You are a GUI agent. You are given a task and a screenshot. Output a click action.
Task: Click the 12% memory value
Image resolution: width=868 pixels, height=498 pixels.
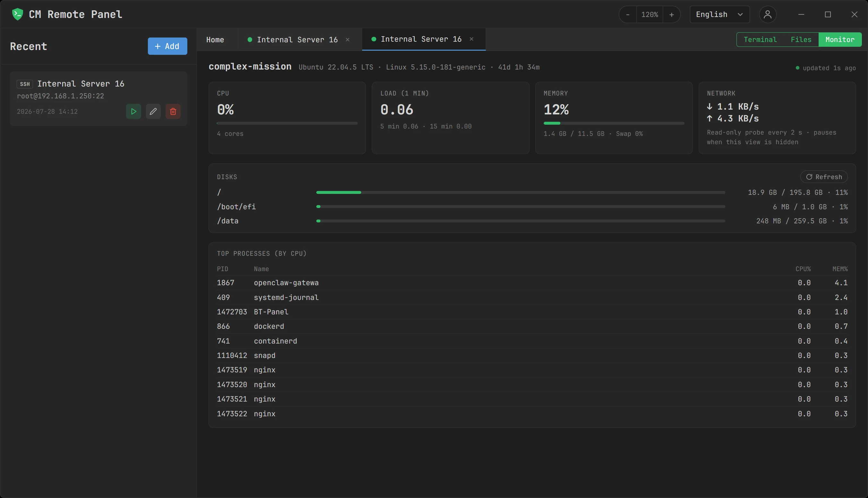[x=556, y=110]
